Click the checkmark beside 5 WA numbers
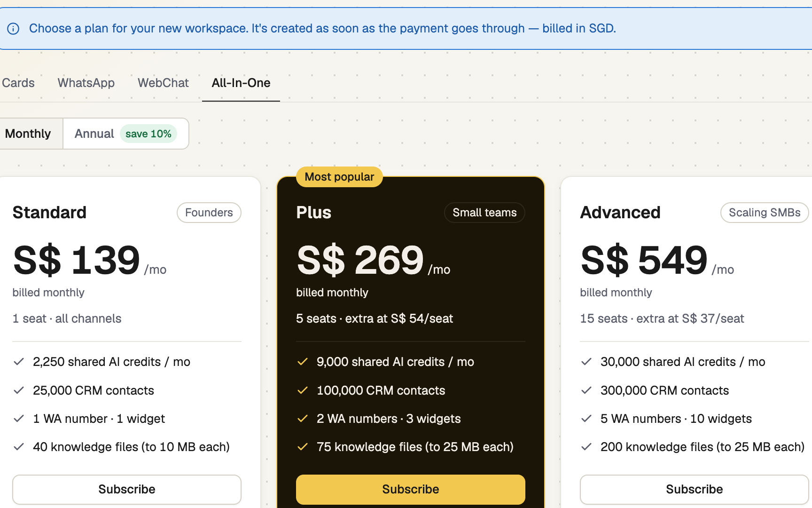 tap(586, 419)
